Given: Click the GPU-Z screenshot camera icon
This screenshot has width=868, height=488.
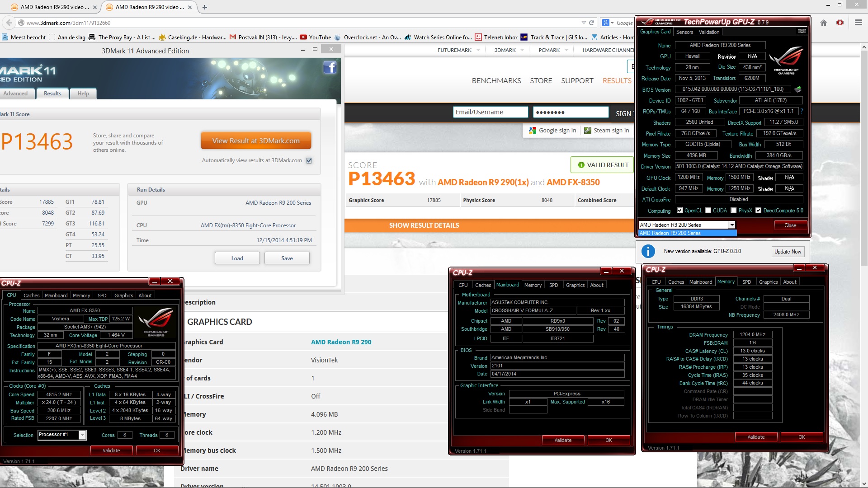Looking at the screenshot, I should [x=802, y=31].
